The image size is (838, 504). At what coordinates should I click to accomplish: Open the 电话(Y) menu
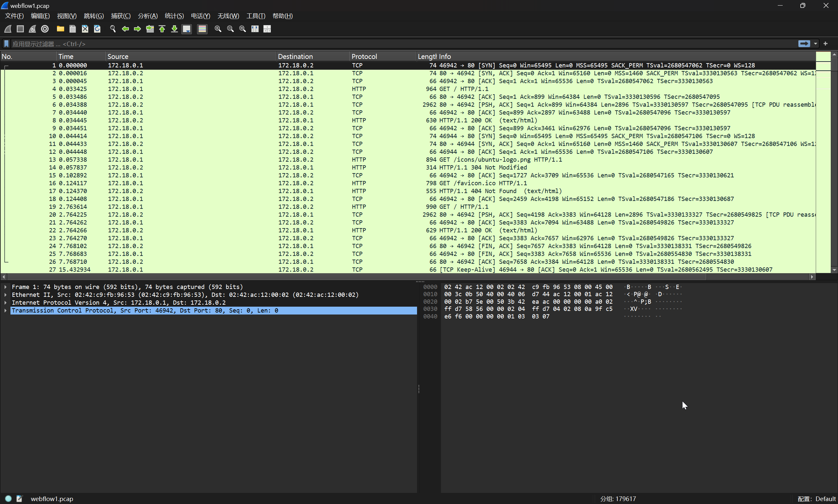pyautogui.click(x=201, y=16)
